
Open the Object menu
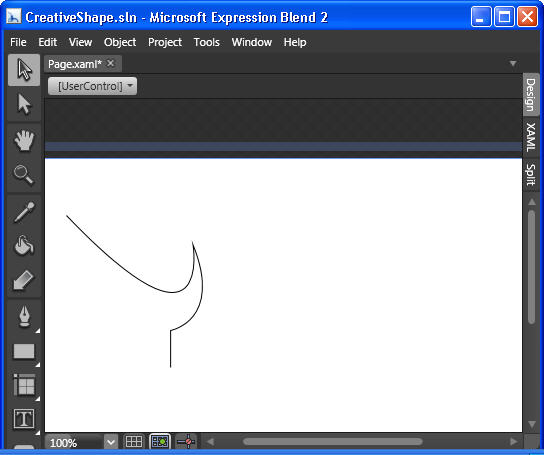(x=120, y=42)
